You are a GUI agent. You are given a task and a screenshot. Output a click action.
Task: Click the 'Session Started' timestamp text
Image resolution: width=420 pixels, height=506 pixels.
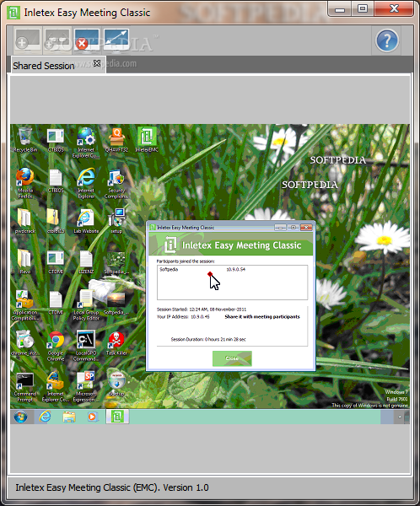202,310
